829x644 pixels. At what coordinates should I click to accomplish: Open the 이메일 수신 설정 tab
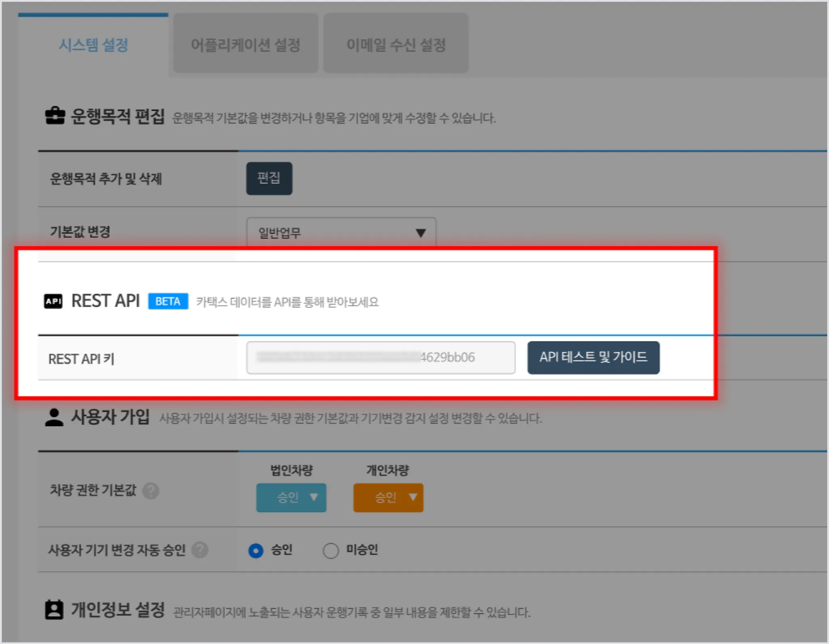[x=396, y=44]
